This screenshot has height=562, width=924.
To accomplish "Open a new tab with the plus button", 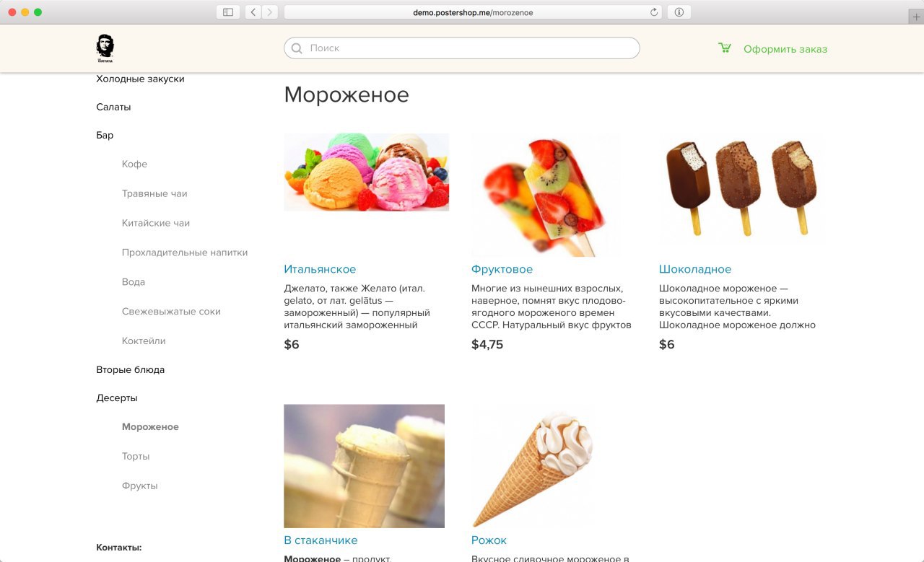I will tap(916, 17).
